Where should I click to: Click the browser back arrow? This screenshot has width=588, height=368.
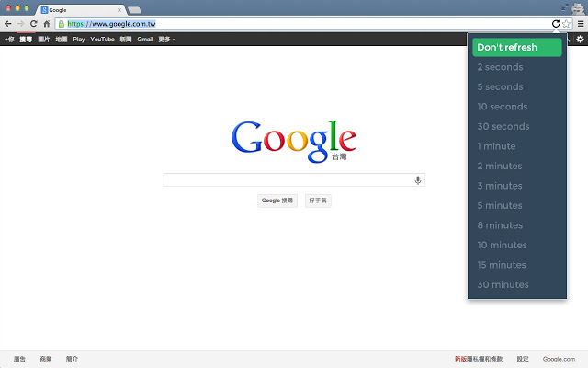(x=8, y=24)
